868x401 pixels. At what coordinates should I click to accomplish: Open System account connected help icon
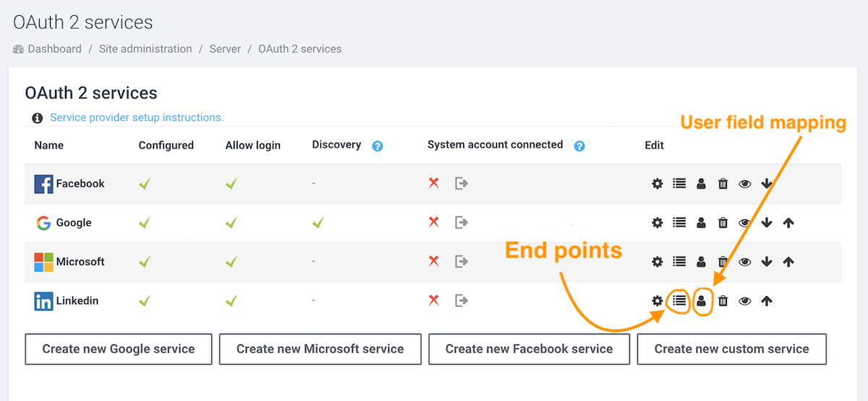click(x=579, y=146)
